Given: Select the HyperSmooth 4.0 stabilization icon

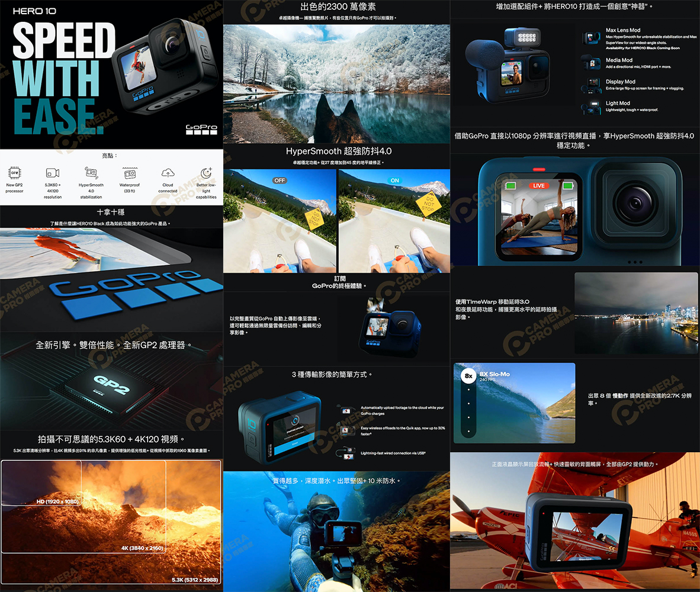Looking at the screenshot, I should click(x=91, y=173).
